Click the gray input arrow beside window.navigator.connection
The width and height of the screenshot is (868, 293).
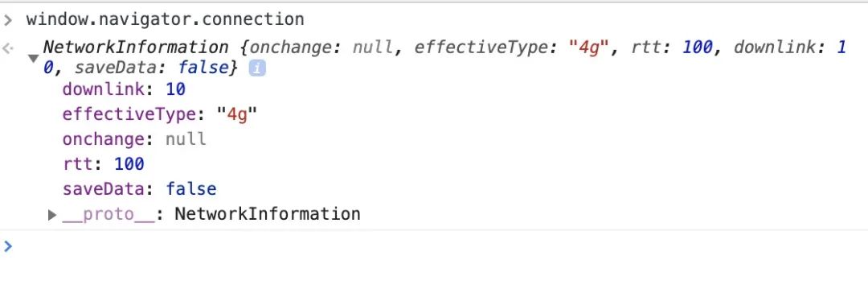click(x=8, y=20)
